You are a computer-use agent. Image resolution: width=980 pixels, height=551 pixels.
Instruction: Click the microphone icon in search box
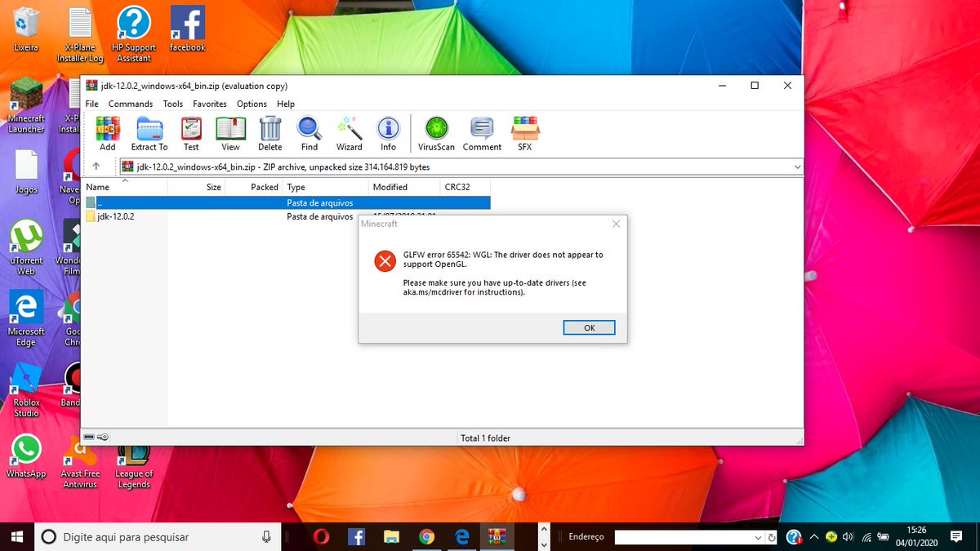(x=266, y=536)
